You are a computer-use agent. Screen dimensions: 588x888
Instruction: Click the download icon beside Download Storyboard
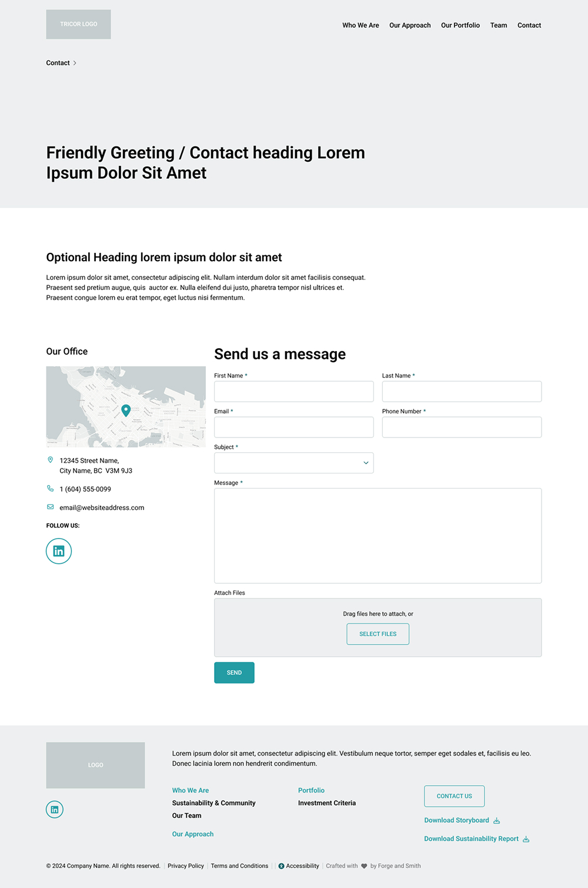[x=497, y=821]
